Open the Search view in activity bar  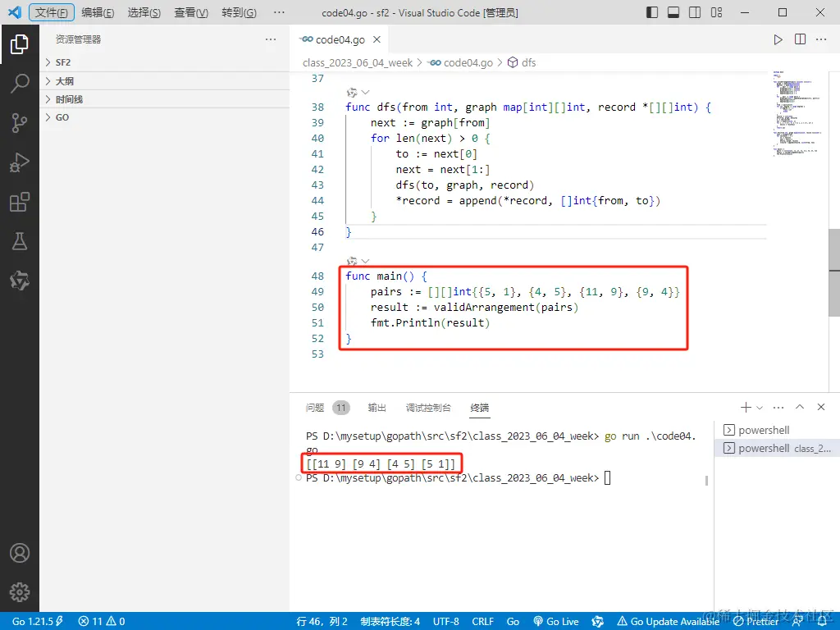(20, 84)
